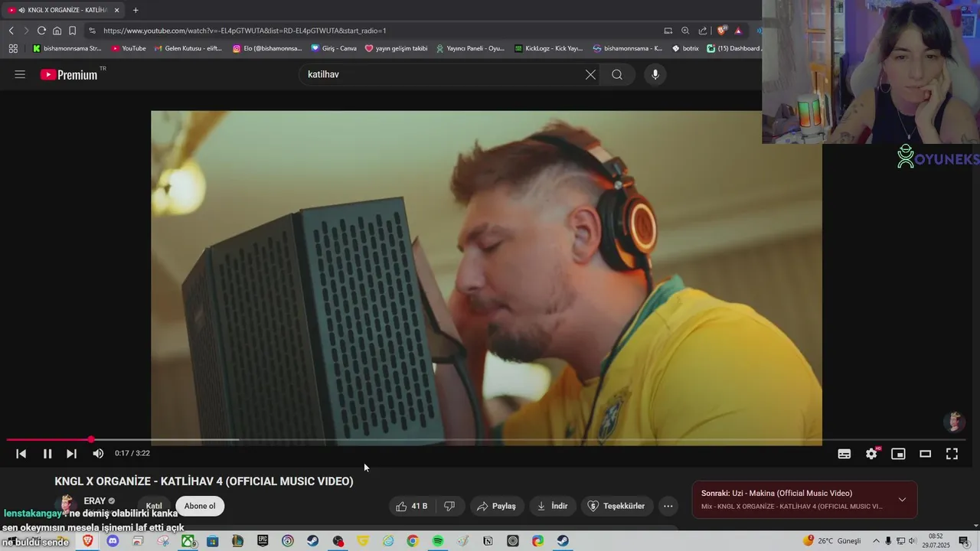Open Giriş - Canva bookmark

coord(334,48)
